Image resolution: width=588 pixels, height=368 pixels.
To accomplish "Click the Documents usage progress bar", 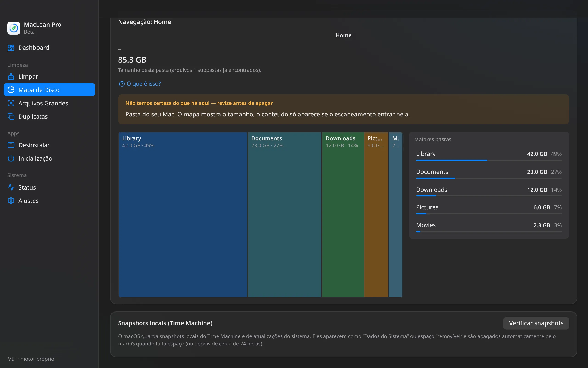I will [489, 178].
